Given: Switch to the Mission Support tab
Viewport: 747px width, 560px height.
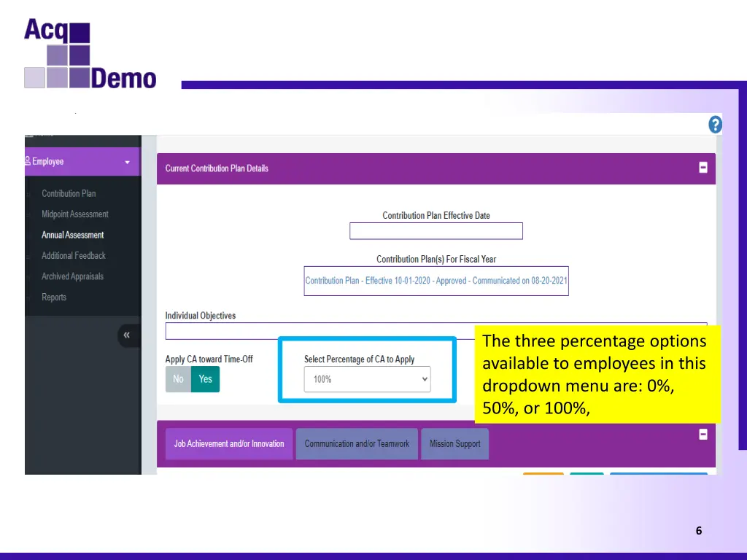Looking at the screenshot, I should (455, 444).
